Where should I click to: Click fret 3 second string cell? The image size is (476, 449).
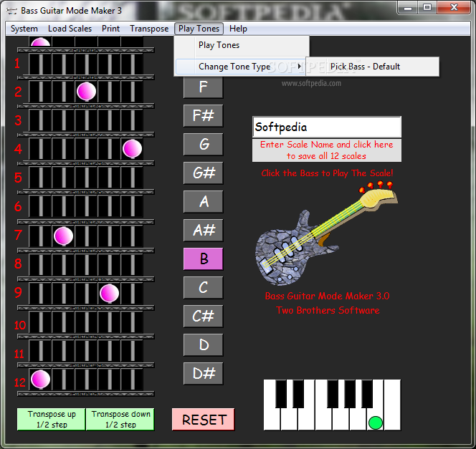64,120
